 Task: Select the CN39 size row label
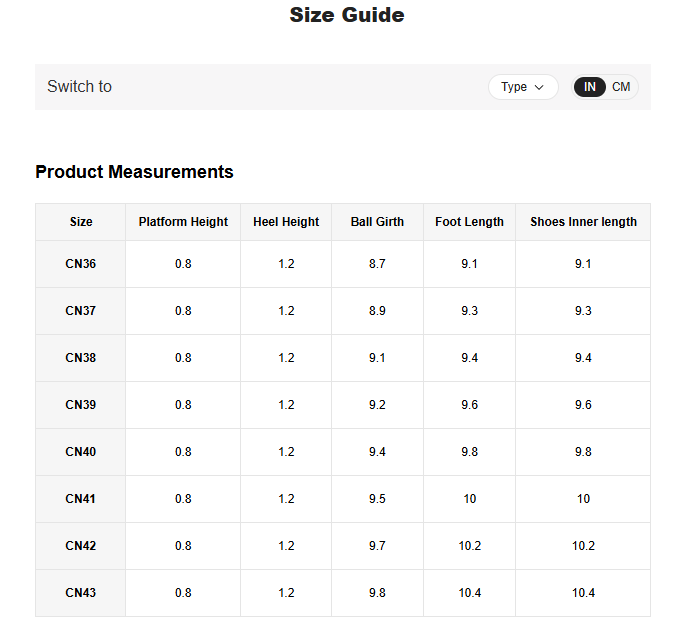pos(81,405)
